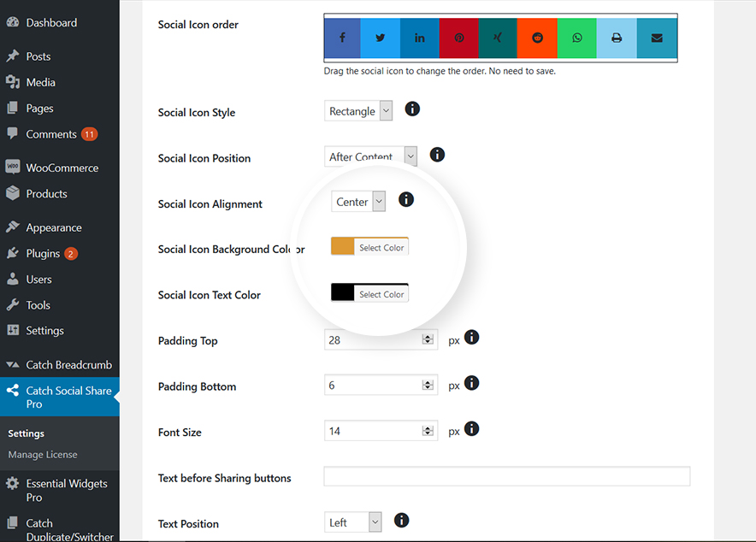Click Select Color for Text Color
This screenshot has height=542, width=756.
pyautogui.click(x=381, y=294)
